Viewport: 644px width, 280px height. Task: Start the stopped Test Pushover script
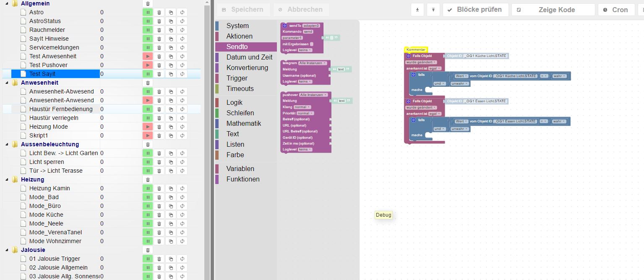tap(148, 65)
